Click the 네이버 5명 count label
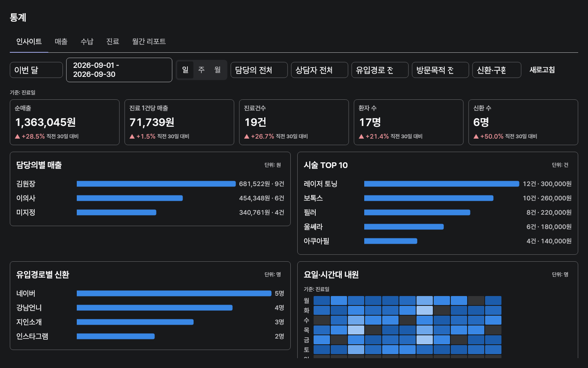Image resolution: width=588 pixels, height=368 pixels. pos(279,294)
